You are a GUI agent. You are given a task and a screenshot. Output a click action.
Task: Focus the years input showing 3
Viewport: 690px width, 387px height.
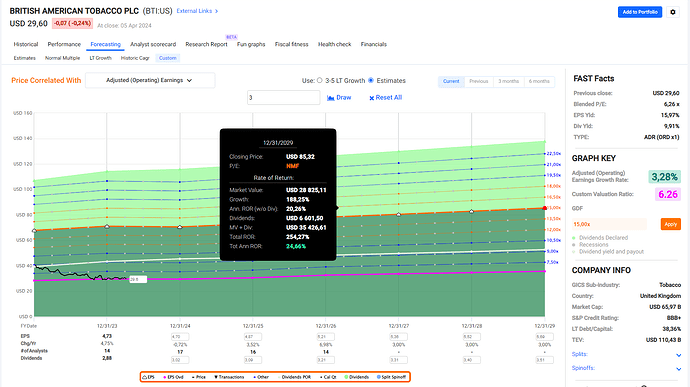click(283, 97)
